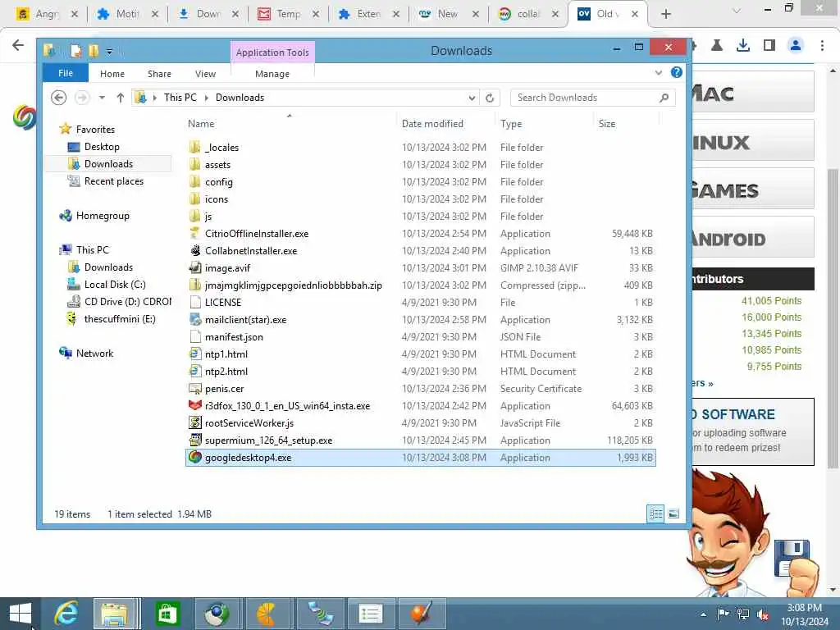Select thescuffmini (E:) drive
Screen dimensions: 840x630
(120, 319)
